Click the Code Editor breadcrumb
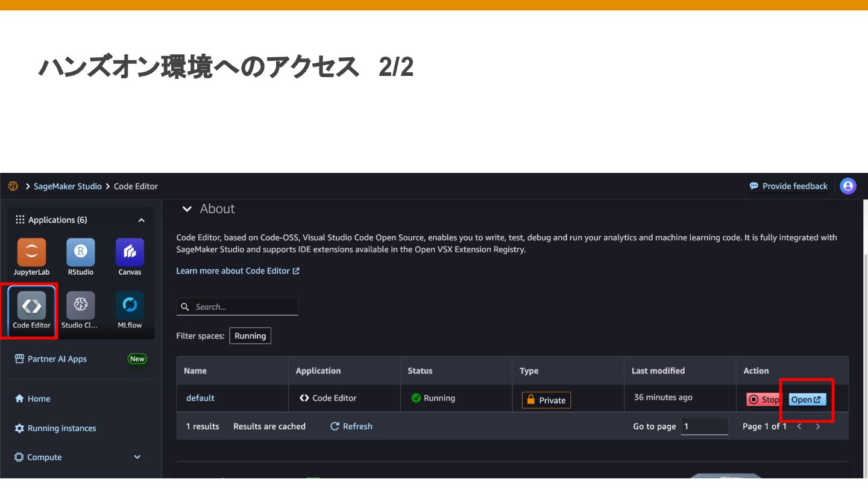This screenshot has height=488, width=868. pyautogui.click(x=136, y=186)
